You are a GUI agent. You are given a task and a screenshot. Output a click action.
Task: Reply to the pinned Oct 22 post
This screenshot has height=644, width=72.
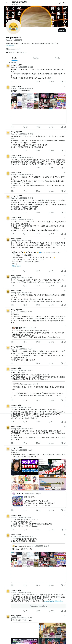[12, 81]
